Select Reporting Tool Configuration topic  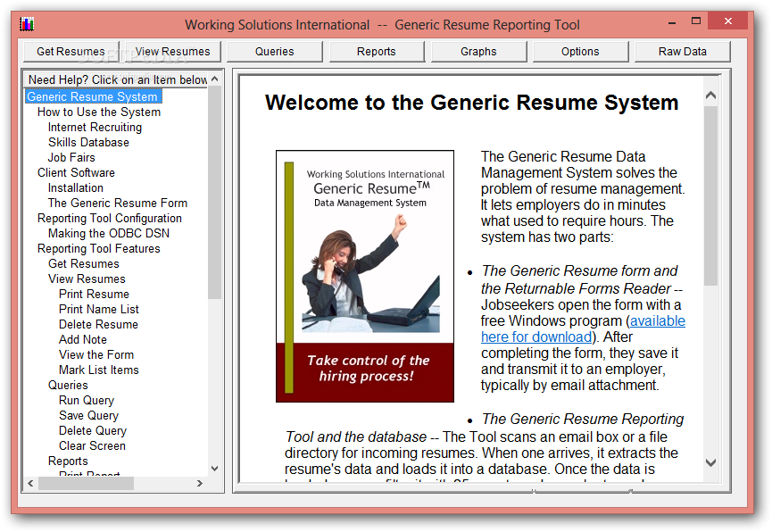[x=110, y=218]
